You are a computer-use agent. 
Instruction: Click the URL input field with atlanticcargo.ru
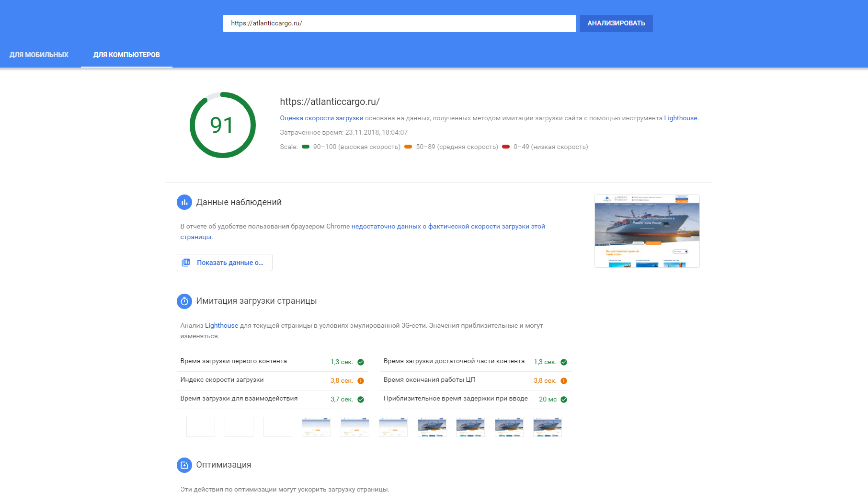[400, 23]
